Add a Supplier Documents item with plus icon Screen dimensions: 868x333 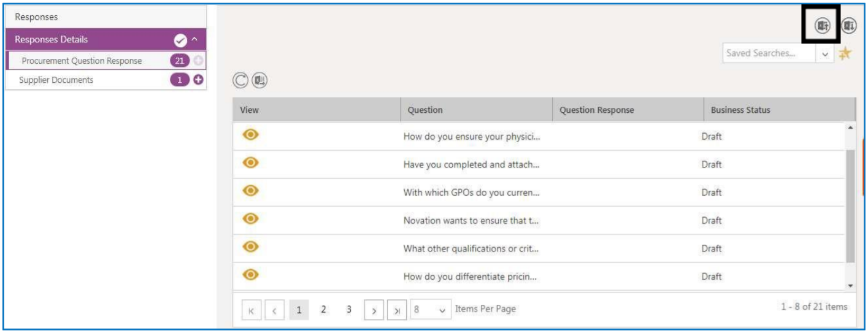point(198,80)
